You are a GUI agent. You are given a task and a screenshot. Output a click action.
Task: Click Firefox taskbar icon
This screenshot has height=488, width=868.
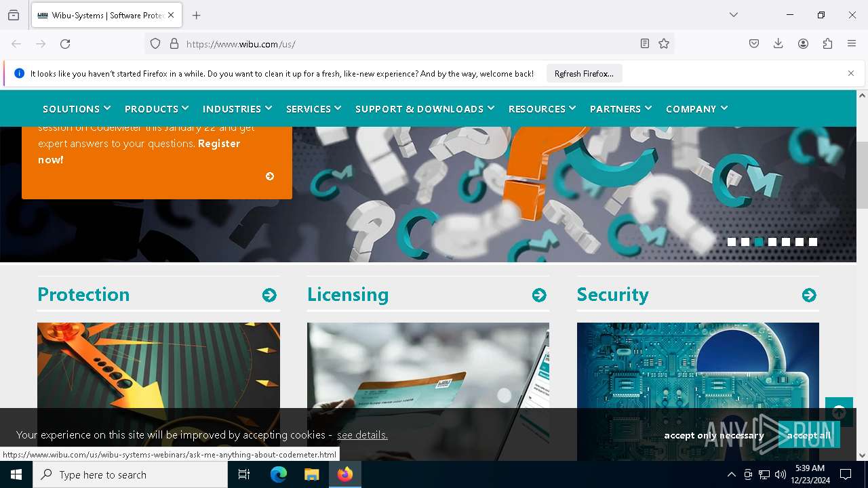(x=345, y=474)
